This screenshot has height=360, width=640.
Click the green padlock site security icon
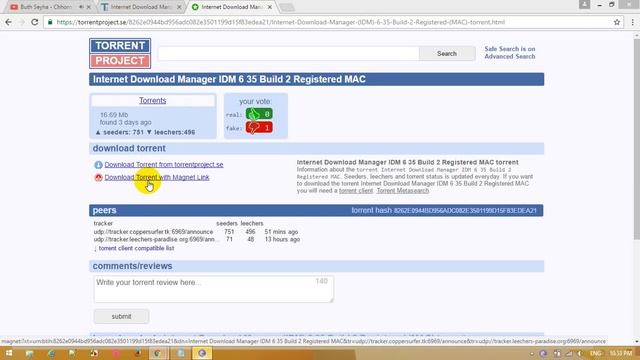point(50,22)
